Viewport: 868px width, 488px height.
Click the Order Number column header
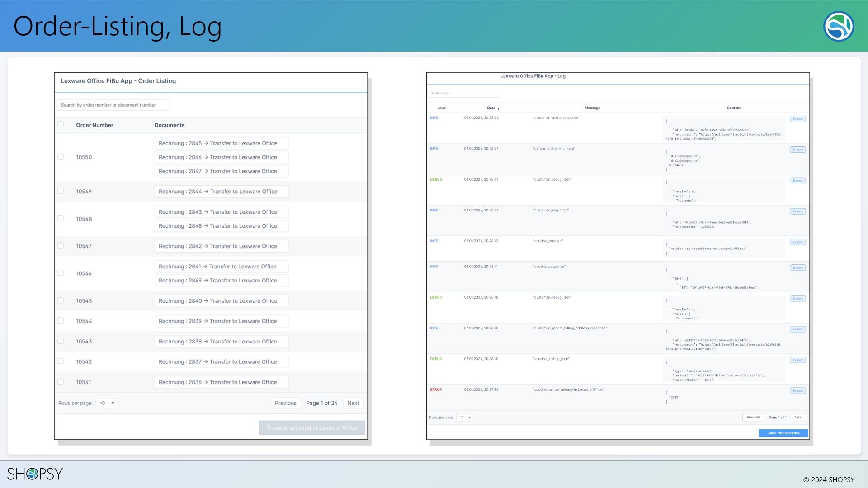tap(94, 125)
